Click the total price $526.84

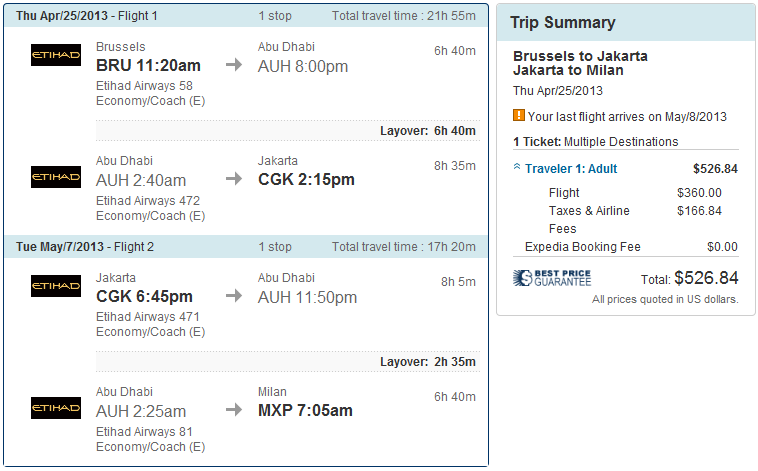706,278
